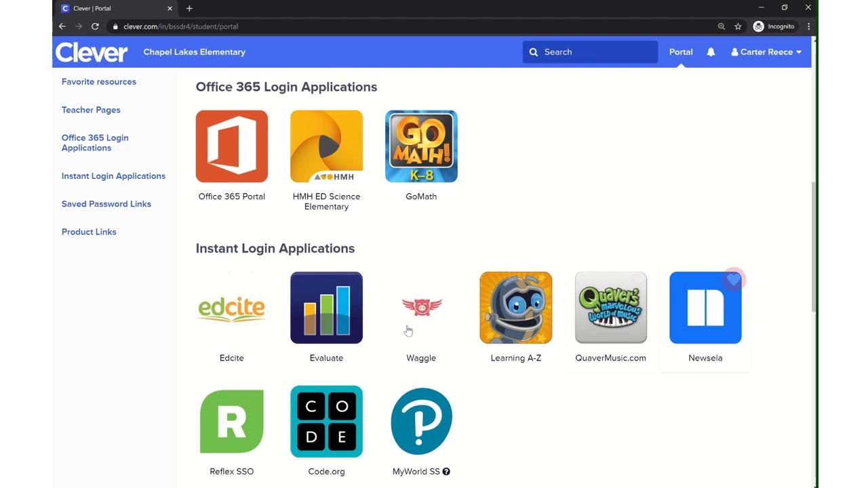Viewport: 868px width, 488px height.
Task: Expand the Carter Reece account dropdown
Action: [x=766, y=52]
